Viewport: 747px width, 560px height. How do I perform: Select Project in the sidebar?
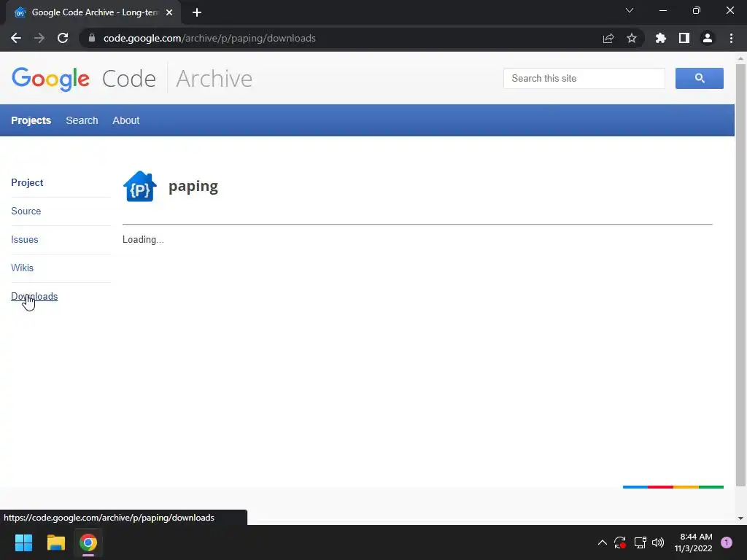click(27, 183)
